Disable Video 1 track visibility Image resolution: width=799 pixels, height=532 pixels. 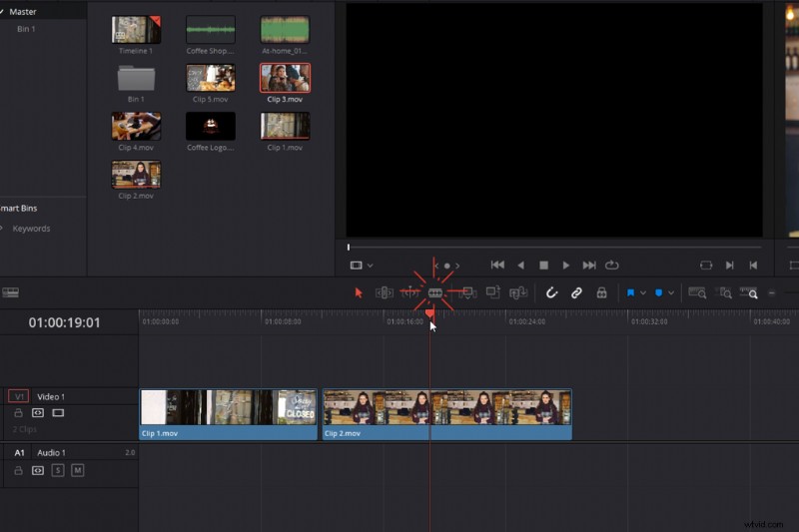click(x=58, y=412)
